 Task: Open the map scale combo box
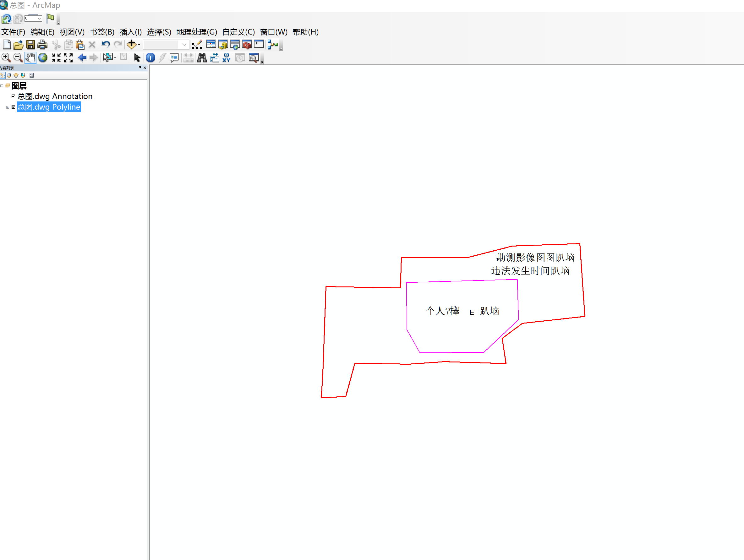166,44
